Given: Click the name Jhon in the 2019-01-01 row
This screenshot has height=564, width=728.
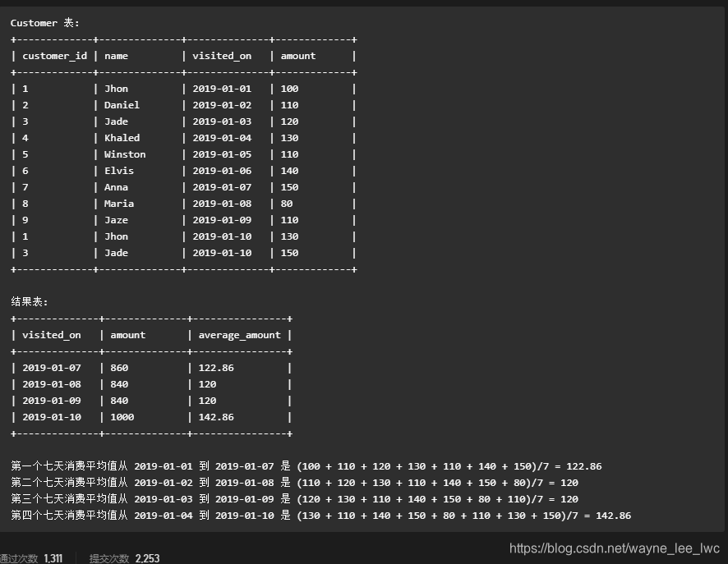Looking at the screenshot, I should [x=116, y=89].
